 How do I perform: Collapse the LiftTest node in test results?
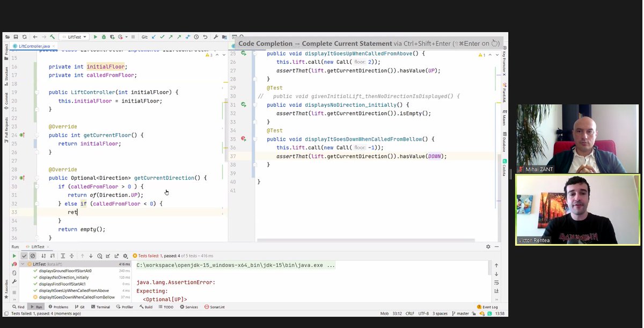pos(23,264)
